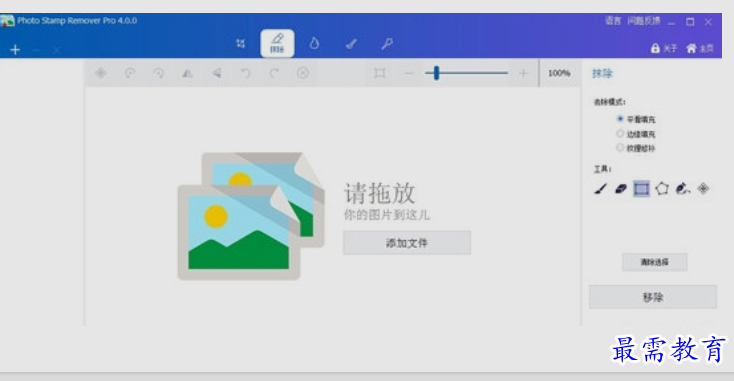The image size is (734, 381).
Task: Select the diamond magic tool in the tools row
Action: pyautogui.click(x=703, y=189)
